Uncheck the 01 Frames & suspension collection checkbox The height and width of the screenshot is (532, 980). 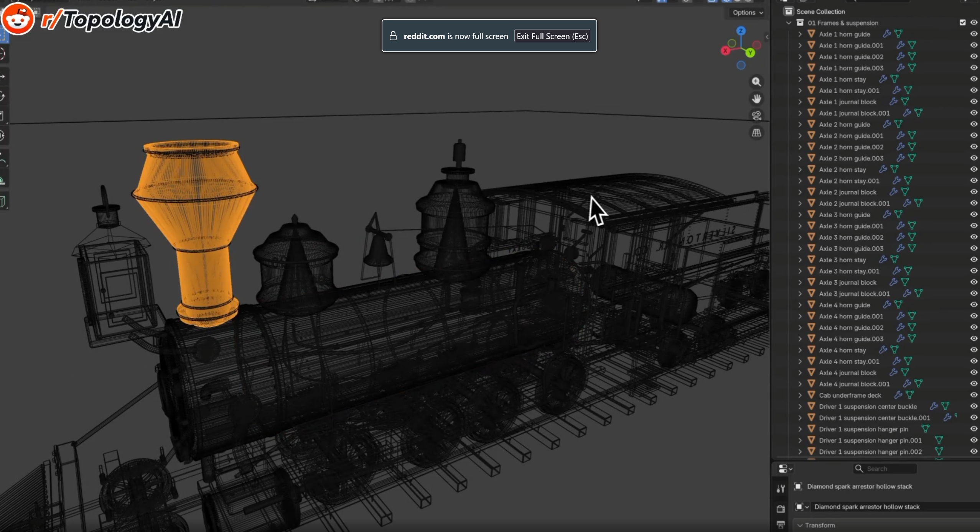pyautogui.click(x=962, y=23)
